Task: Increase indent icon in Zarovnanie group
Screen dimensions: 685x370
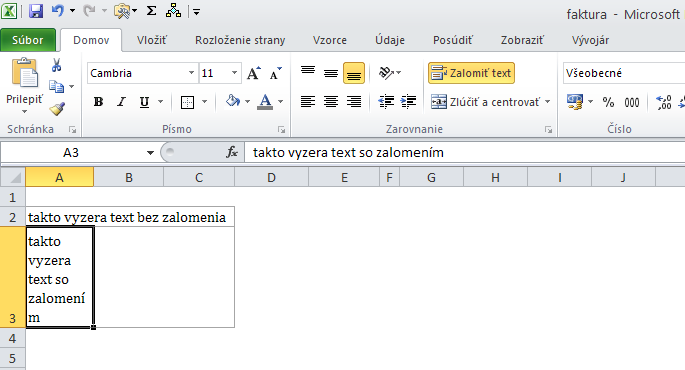Action: (408, 102)
